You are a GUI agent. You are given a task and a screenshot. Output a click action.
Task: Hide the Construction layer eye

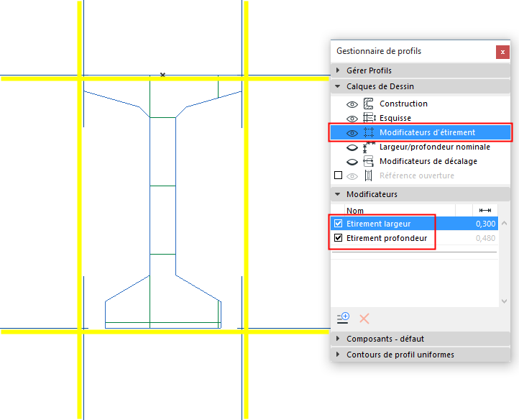coord(352,104)
